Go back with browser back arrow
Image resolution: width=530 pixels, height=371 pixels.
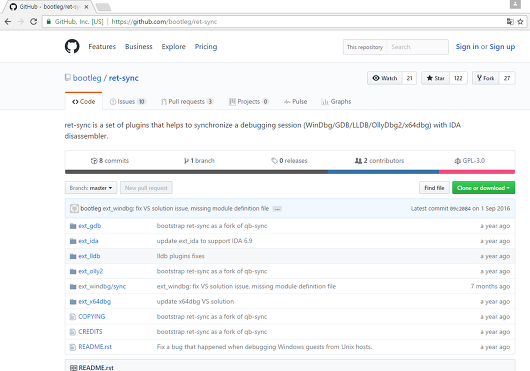coord(8,22)
